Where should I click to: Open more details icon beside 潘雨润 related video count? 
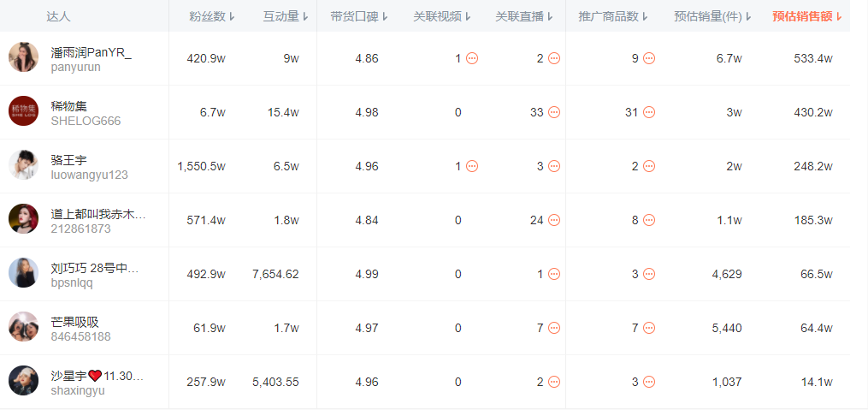click(x=472, y=58)
